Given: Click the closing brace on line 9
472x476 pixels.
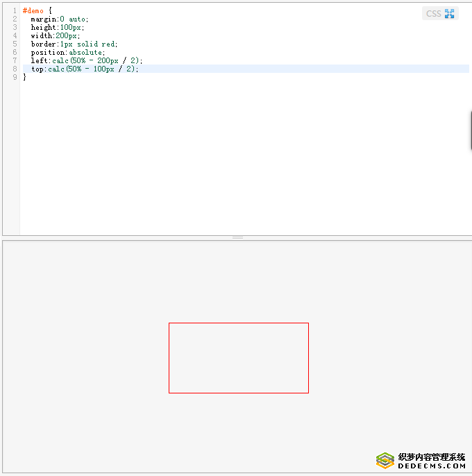Looking at the screenshot, I should point(24,77).
